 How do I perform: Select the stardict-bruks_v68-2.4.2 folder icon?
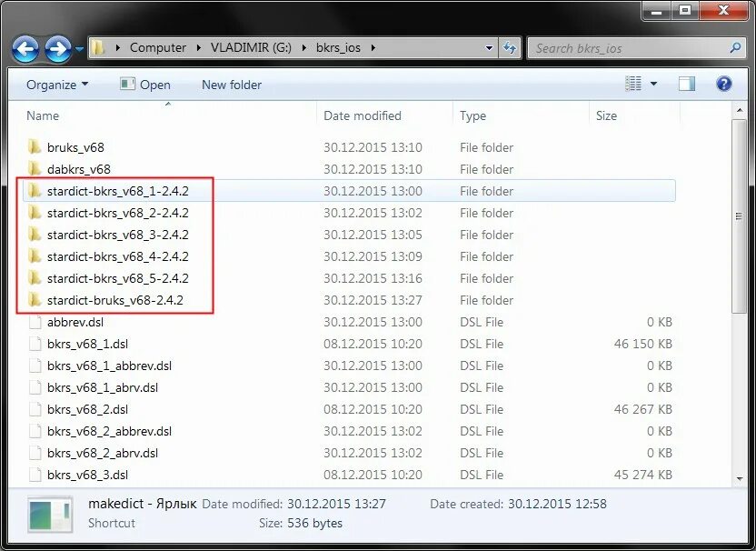35,300
